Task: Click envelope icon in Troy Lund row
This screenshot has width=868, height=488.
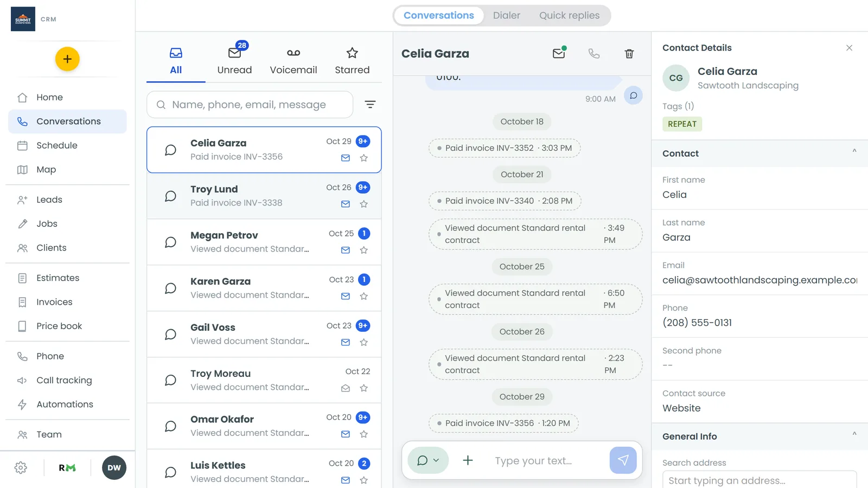Action: tap(346, 204)
